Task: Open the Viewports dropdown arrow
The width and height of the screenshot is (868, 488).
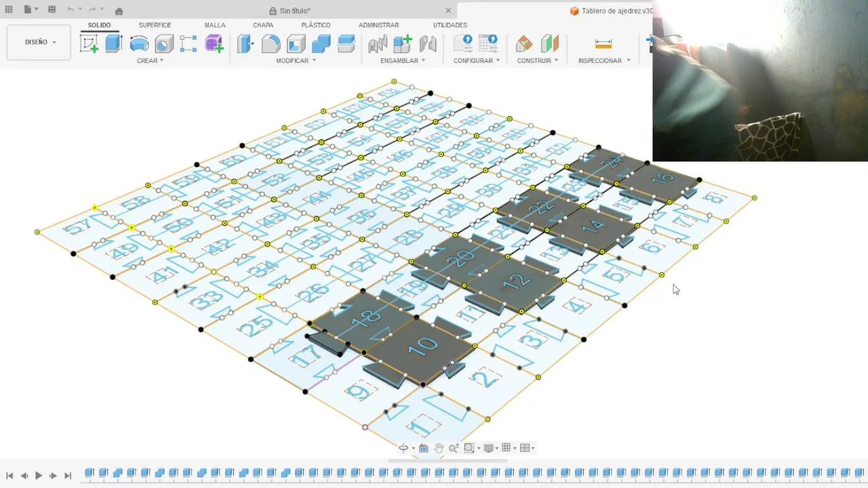Action: (x=532, y=449)
